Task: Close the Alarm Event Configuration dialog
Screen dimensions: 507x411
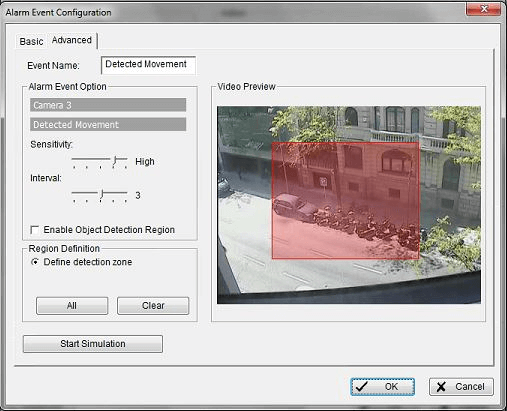Action: tap(484, 9)
